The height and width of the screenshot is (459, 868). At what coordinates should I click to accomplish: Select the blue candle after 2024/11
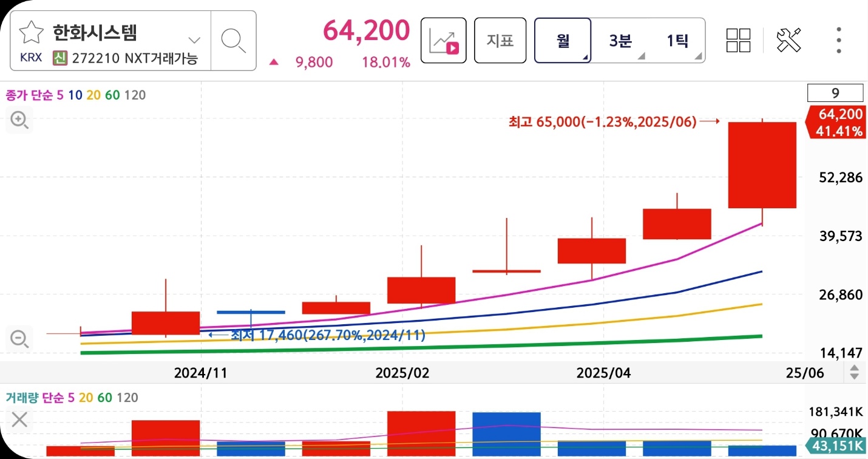click(251, 312)
